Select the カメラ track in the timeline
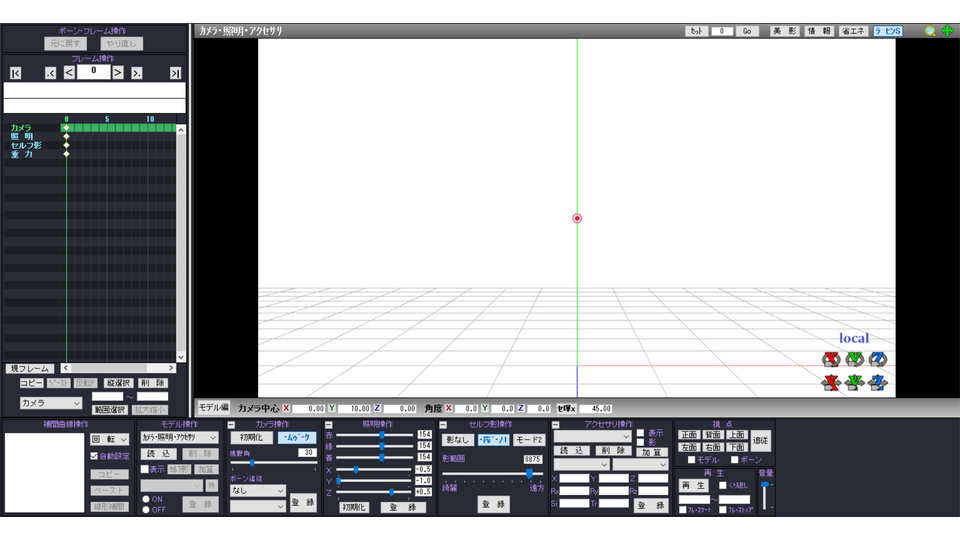 [22, 128]
